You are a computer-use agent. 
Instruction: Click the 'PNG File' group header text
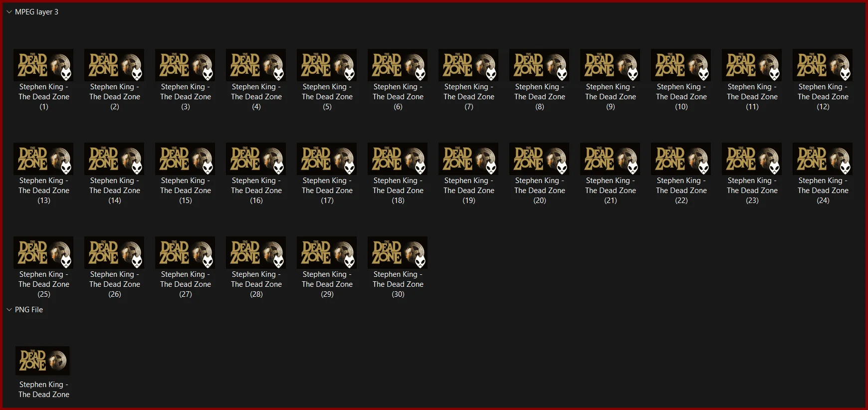click(x=29, y=310)
